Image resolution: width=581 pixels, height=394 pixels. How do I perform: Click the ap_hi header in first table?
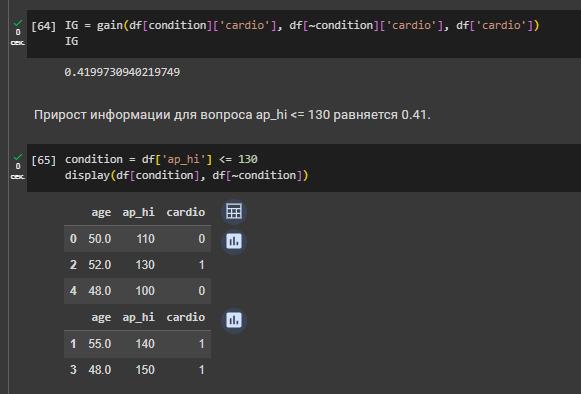click(139, 212)
